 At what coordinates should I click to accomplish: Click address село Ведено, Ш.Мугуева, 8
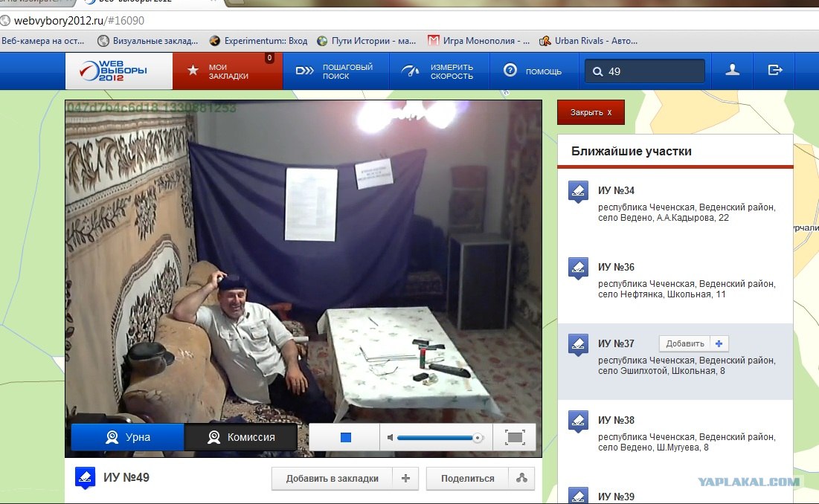[653, 448]
